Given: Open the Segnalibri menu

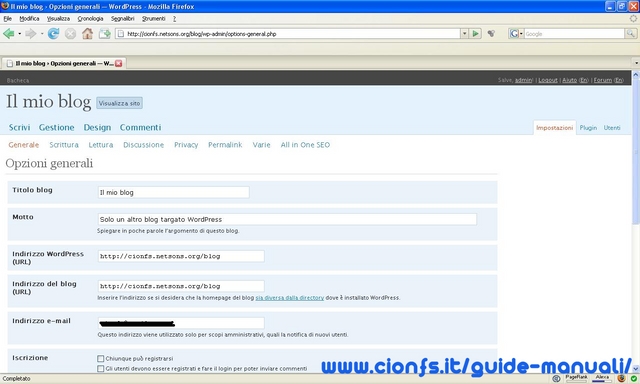Looking at the screenshot, I should [x=122, y=18].
